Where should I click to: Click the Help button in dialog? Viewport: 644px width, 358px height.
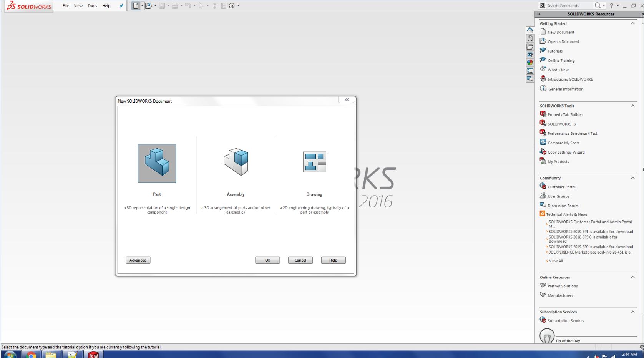click(334, 260)
